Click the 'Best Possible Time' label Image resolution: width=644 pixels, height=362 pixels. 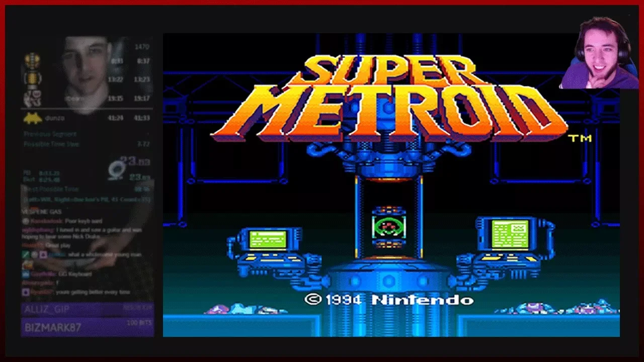51,189
